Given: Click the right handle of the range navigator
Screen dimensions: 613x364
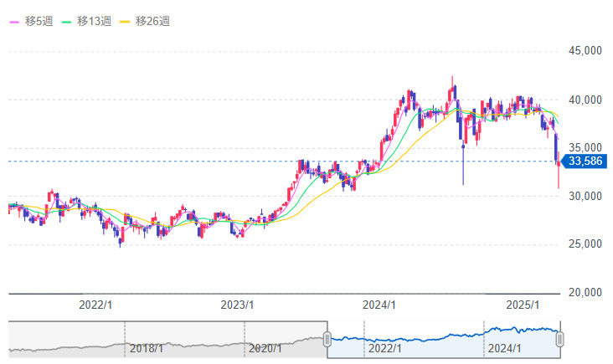Looking at the screenshot, I should click(x=559, y=339).
